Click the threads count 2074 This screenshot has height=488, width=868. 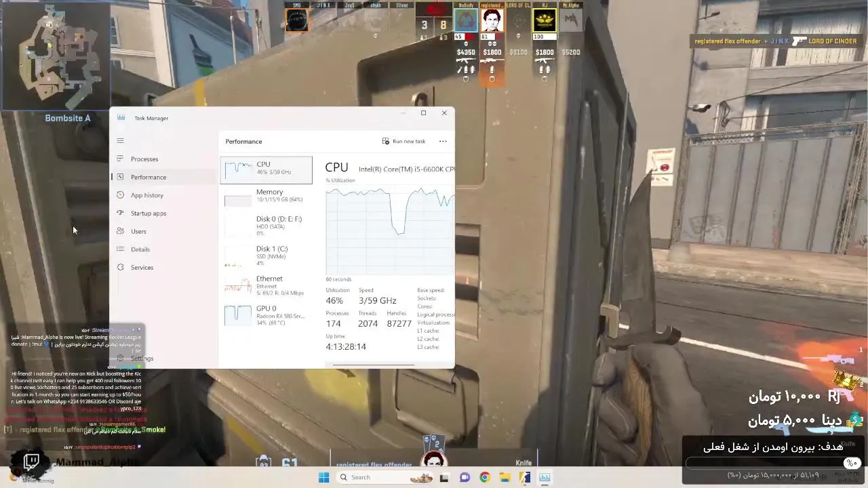368,323
